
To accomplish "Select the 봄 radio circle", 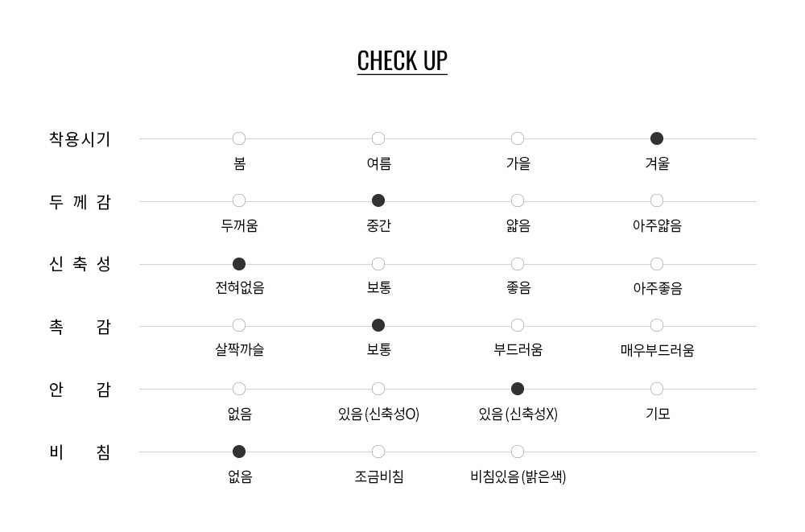I will [239, 138].
